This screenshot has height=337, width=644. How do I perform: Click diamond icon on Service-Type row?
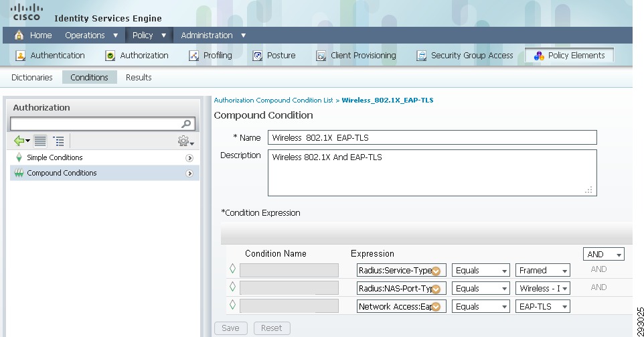232,269
